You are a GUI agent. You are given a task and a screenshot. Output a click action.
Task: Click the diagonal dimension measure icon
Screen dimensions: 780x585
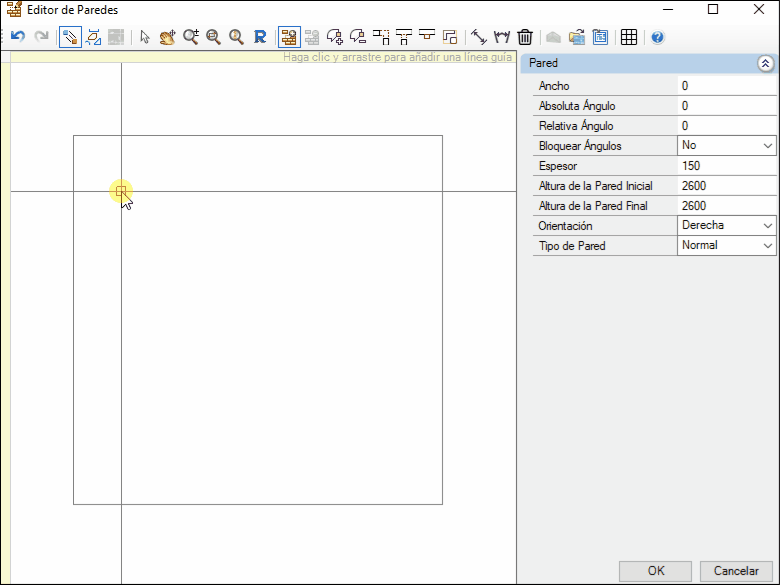point(479,37)
